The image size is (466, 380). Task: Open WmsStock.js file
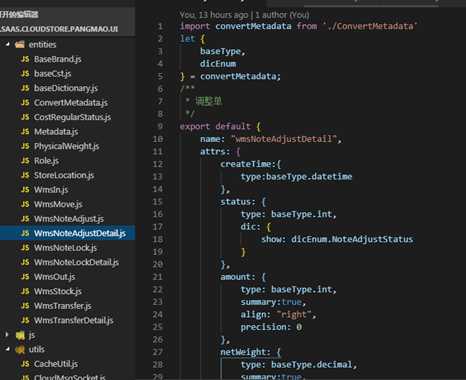tap(58, 291)
